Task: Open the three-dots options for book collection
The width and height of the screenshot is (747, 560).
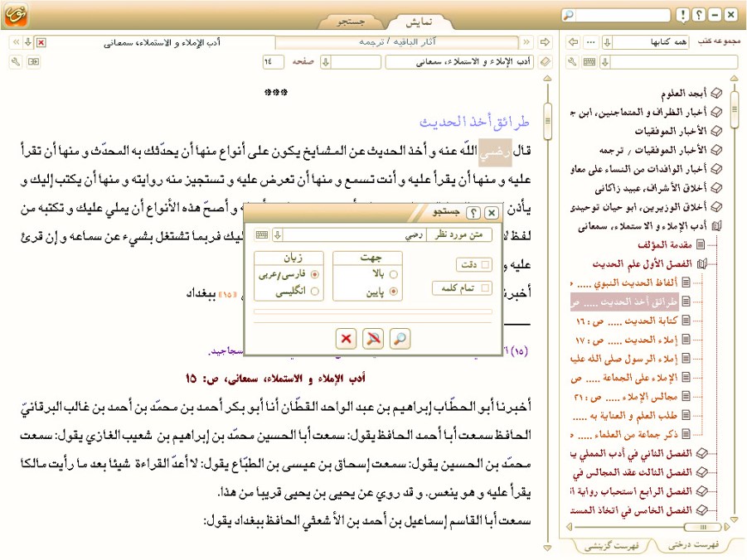Action: point(591,42)
